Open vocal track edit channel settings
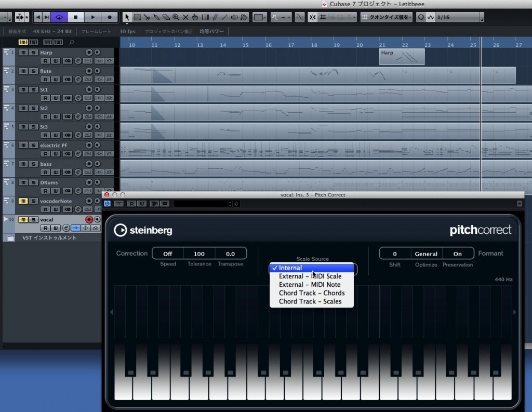Viewport: 532px width, 412px height. [66, 228]
